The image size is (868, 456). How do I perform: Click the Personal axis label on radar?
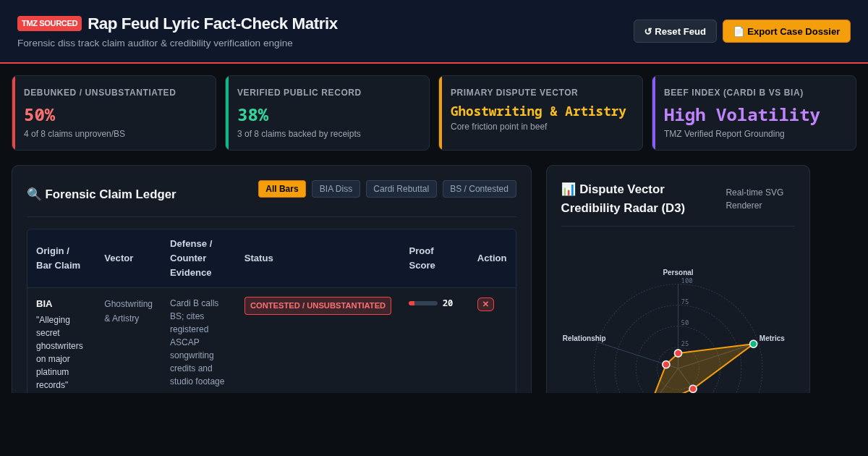click(678, 273)
